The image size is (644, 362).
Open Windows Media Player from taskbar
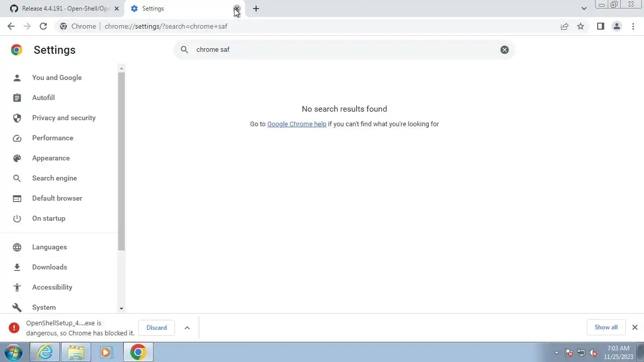pos(106,352)
